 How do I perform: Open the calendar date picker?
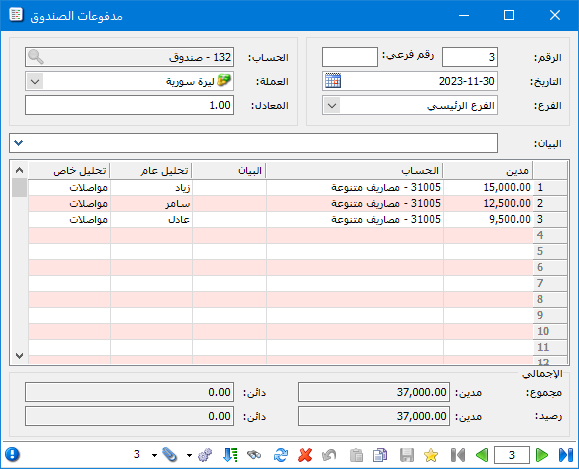(333, 81)
